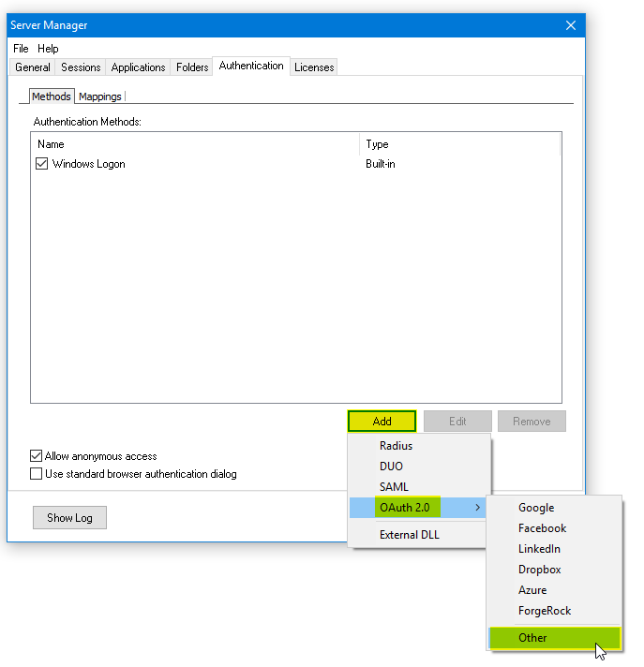Switch to the General tab
This screenshot has height=667, width=644.
click(33, 67)
